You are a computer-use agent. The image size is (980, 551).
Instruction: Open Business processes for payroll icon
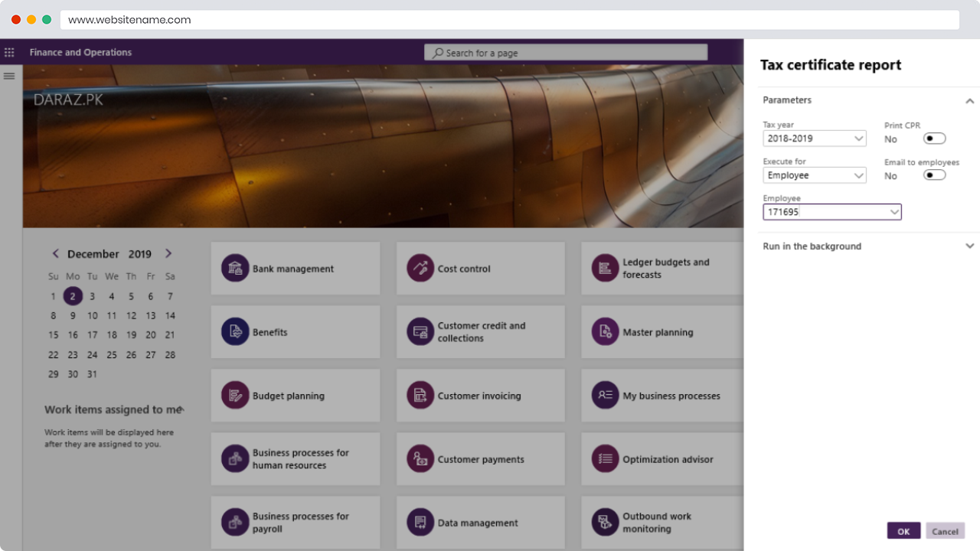coord(235,523)
